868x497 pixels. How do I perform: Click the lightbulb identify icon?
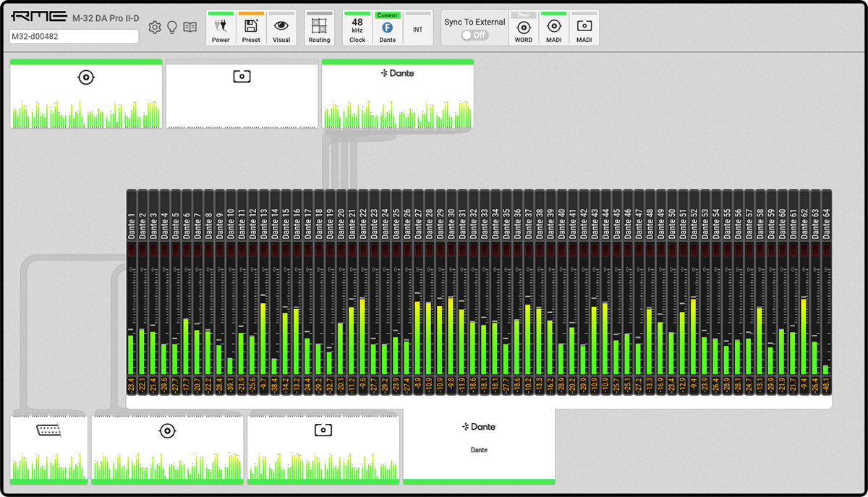(x=172, y=27)
